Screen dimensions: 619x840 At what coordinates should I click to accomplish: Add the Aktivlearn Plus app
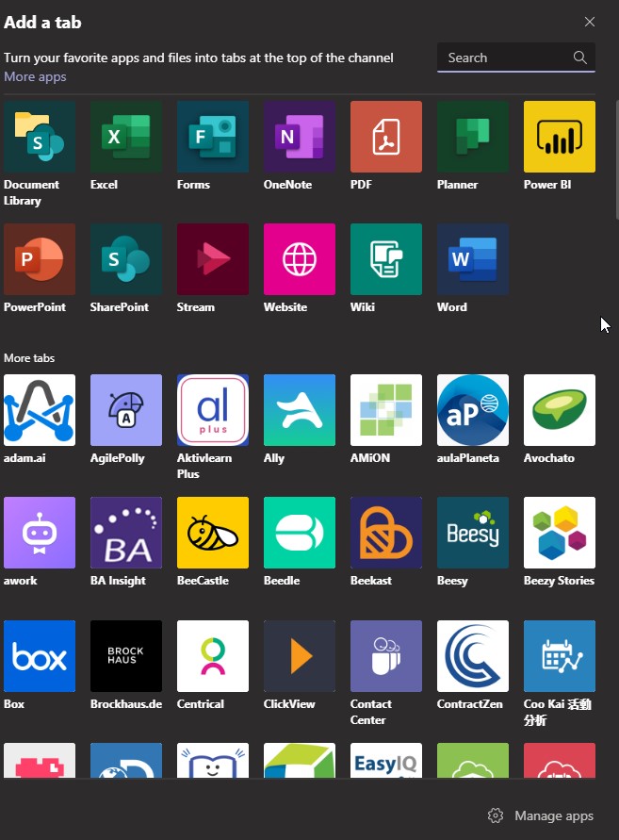tap(213, 410)
